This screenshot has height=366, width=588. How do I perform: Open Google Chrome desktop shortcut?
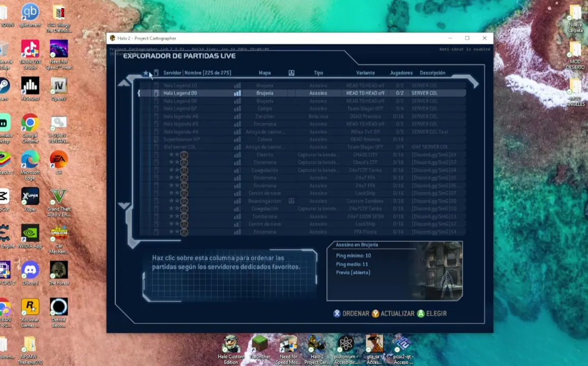(30, 129)
